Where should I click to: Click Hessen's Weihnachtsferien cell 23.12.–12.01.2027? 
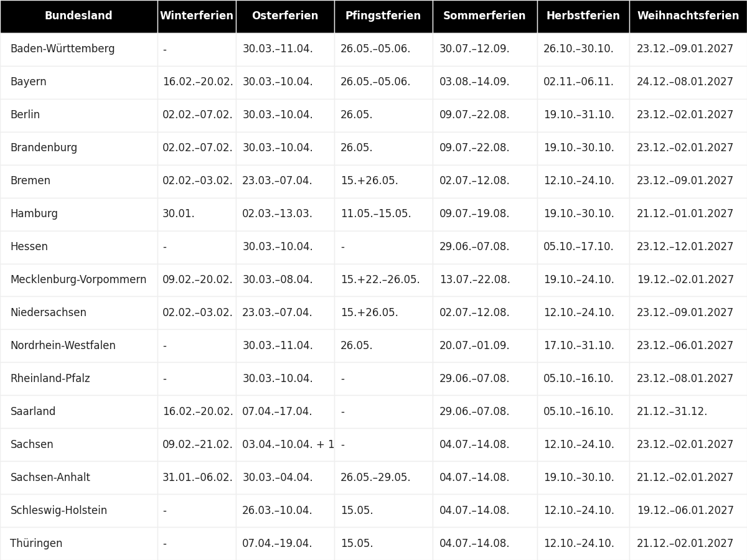point(685,247)
